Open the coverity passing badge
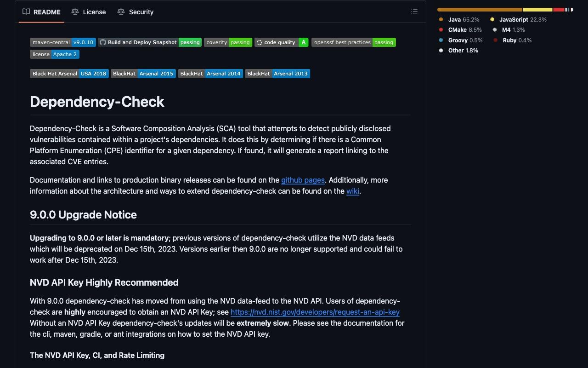This screenshot has height=368, width=588. [x=228, y=42]
